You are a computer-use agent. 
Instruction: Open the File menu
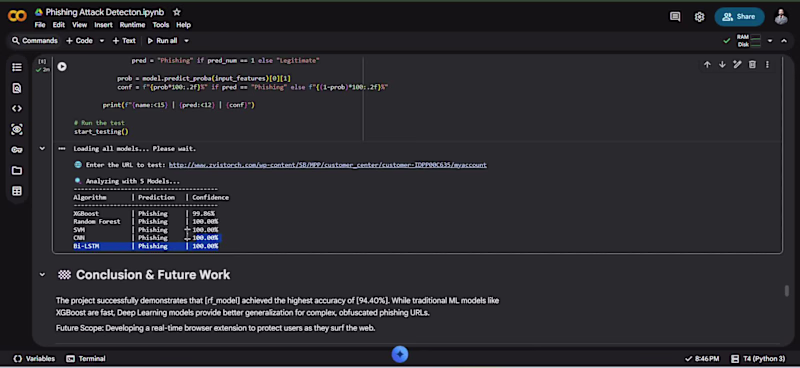[40, 25]
